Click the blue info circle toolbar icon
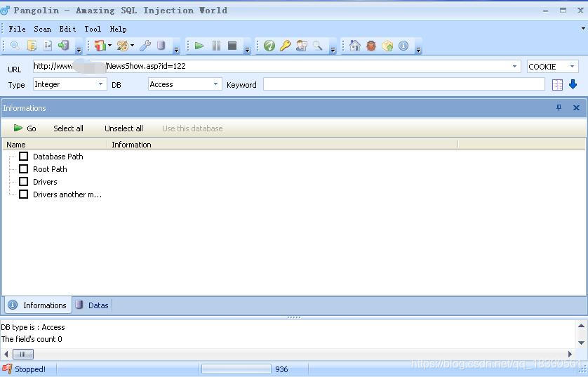Image resolution: width=588 pixels, height=377 pixels. point(403,46)
